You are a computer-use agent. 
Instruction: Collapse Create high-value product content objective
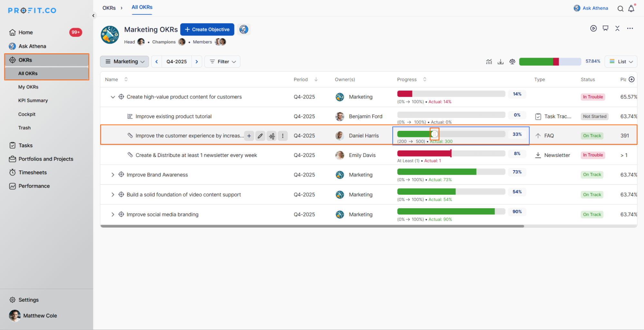pyautogui.click(x=113, y=97)
